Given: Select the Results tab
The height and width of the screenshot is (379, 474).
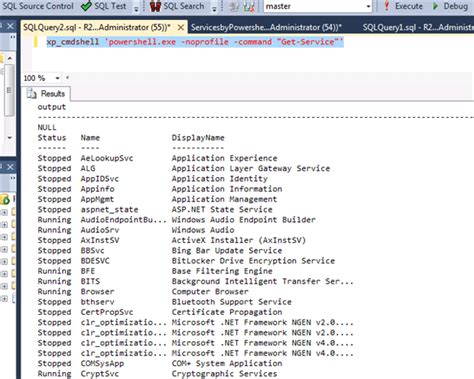Looking at the screenshot, I should point(46,94).
